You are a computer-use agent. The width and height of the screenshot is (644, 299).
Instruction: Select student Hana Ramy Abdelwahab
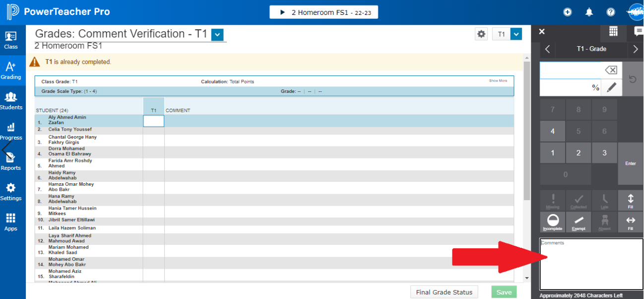pyautogui.click(x=63, y=199)
